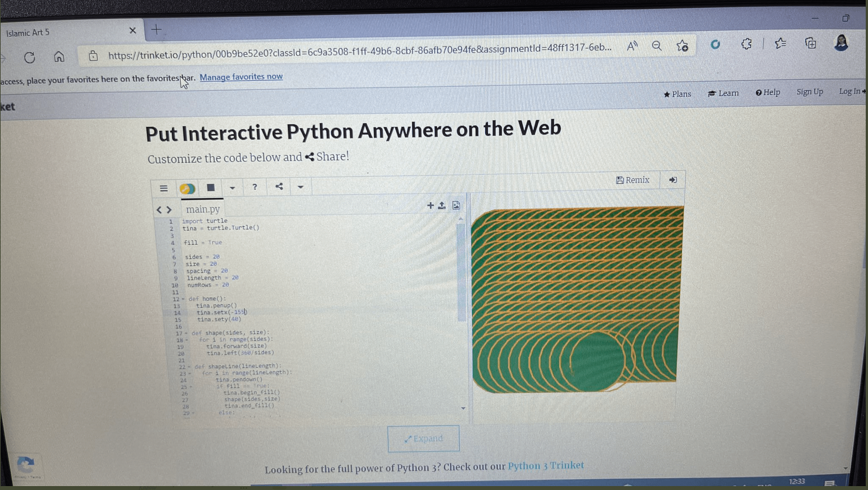Insert an image with the image icon
Image resolution: width=868 pixels, height=490 pixels.
point(455,205)
